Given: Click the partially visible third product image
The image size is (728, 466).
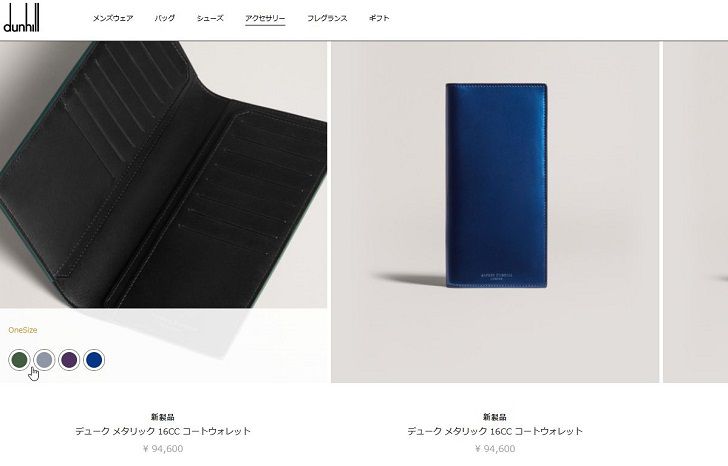Looking at the screenshot, I should pos(696,212).
